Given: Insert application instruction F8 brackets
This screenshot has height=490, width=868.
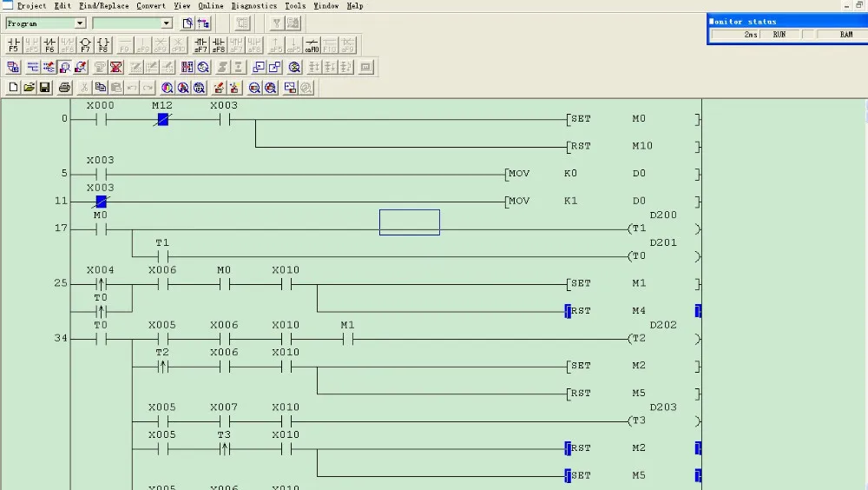Looking at the screenshot, I should click(x=103, y=45).
